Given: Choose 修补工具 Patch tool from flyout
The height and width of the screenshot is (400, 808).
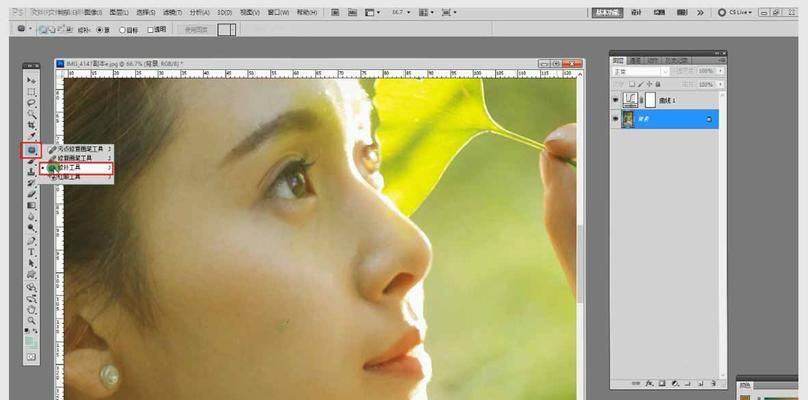Looking at the screenshot, I should 76,168.
